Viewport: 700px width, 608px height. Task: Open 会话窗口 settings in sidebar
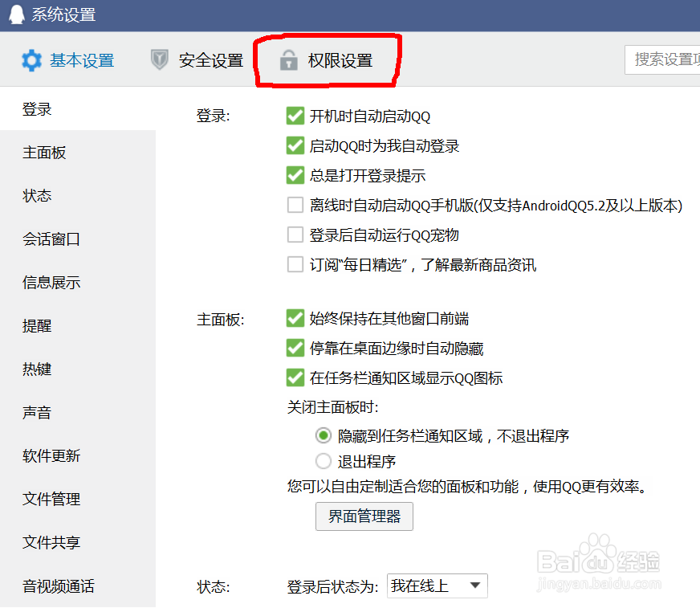tap(78, 239)
